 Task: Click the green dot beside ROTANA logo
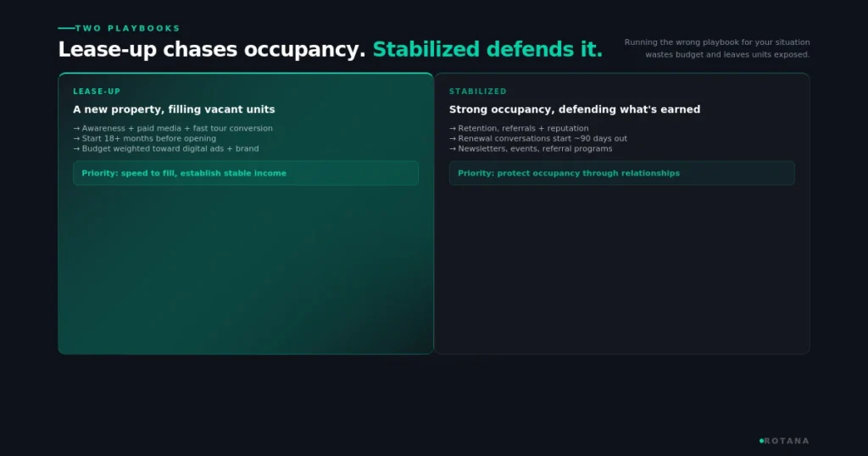coord(761,441)
